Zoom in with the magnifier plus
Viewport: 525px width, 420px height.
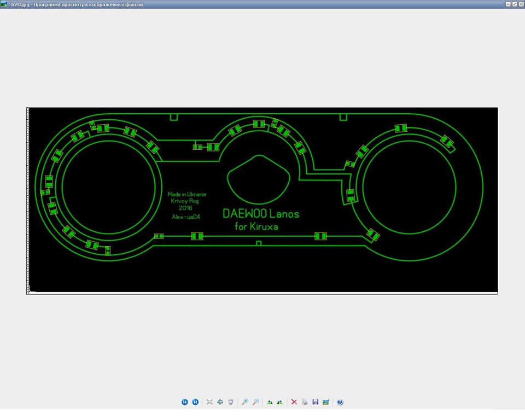pyautogui.click(x=245, y=402)
